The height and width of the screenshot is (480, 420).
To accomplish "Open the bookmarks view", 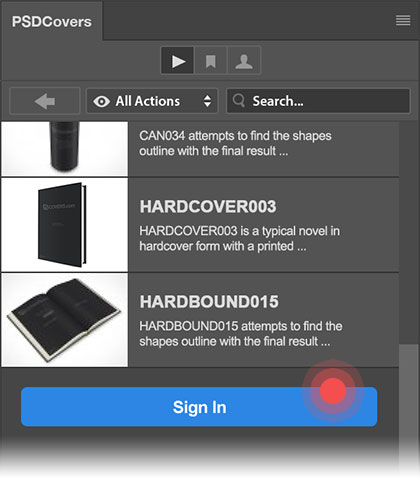I will [x=210, y=61].
